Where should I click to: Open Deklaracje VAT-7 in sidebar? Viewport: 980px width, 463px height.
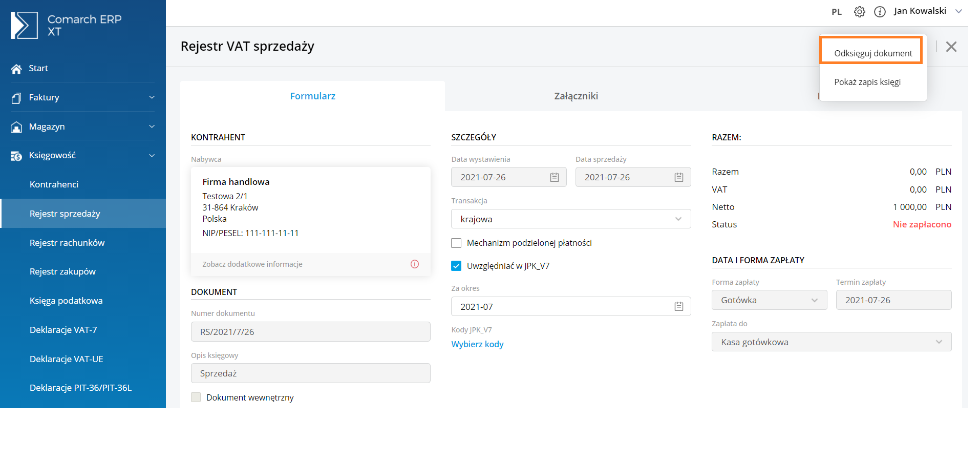pos(83,330)
